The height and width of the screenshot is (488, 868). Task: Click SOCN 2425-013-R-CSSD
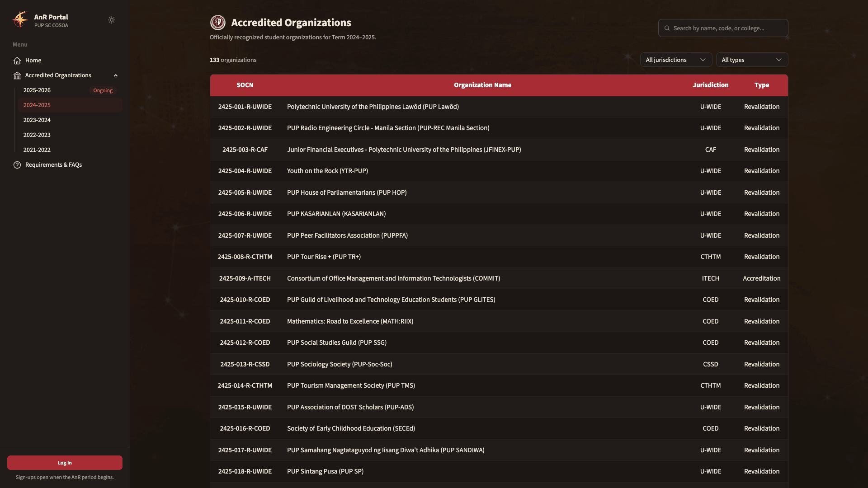tap(245, 364)
